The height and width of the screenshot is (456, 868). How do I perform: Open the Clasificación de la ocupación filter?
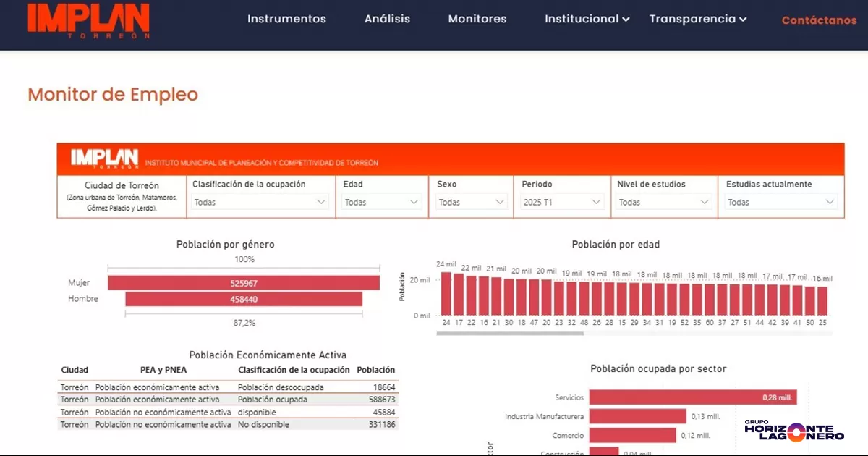coord(260,202)
